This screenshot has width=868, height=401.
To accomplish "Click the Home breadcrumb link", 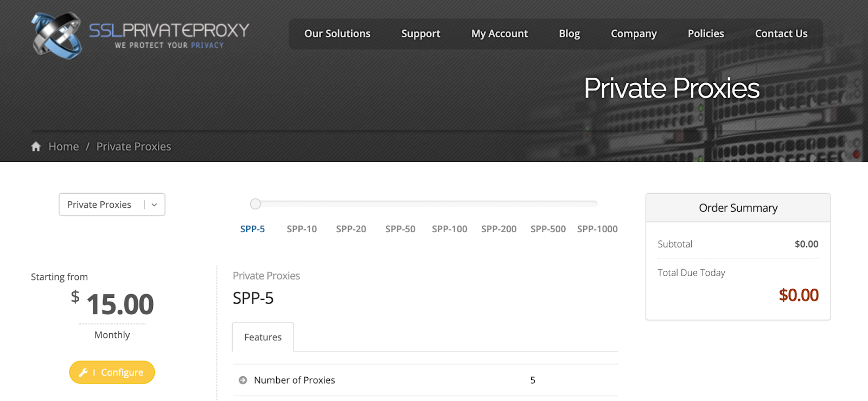I will click(63, 147).
